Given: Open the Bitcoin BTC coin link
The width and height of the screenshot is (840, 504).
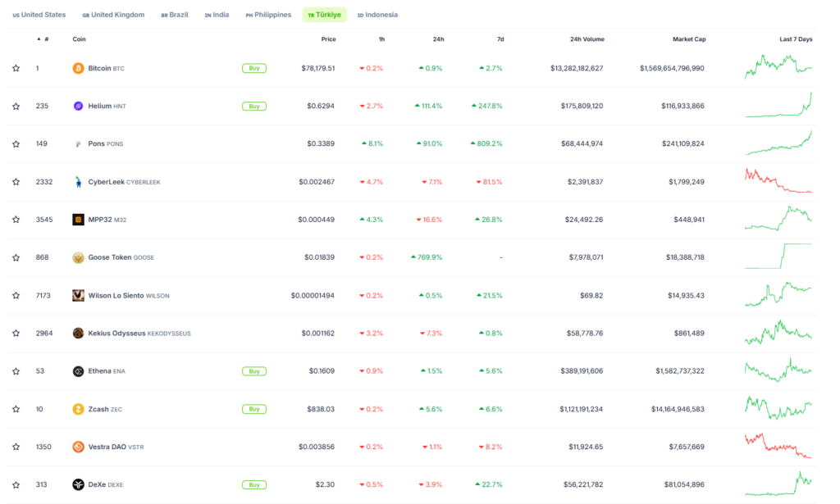Looking at the screenshot, I should 106,69.
